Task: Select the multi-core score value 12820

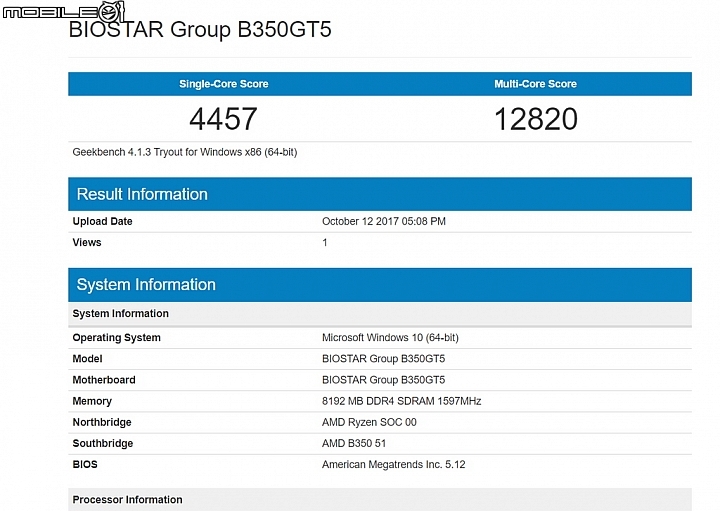Action: coord(536,119)
